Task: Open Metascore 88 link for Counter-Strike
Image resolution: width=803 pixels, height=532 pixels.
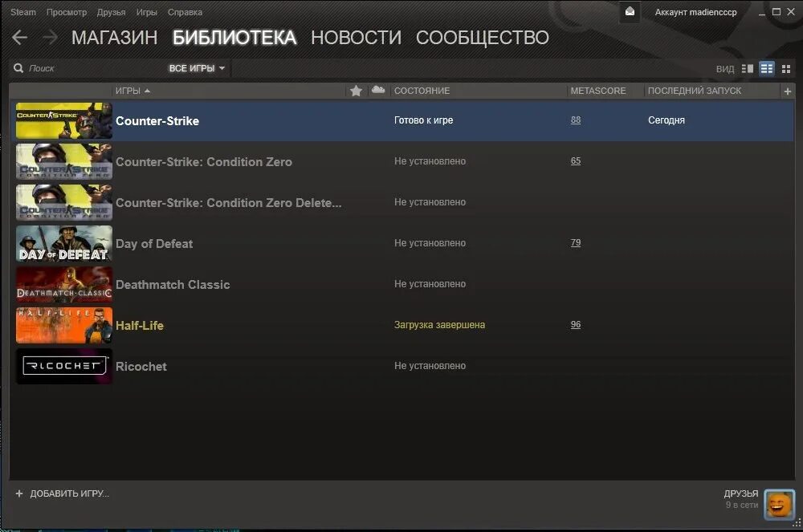Action: pos(576,120)
